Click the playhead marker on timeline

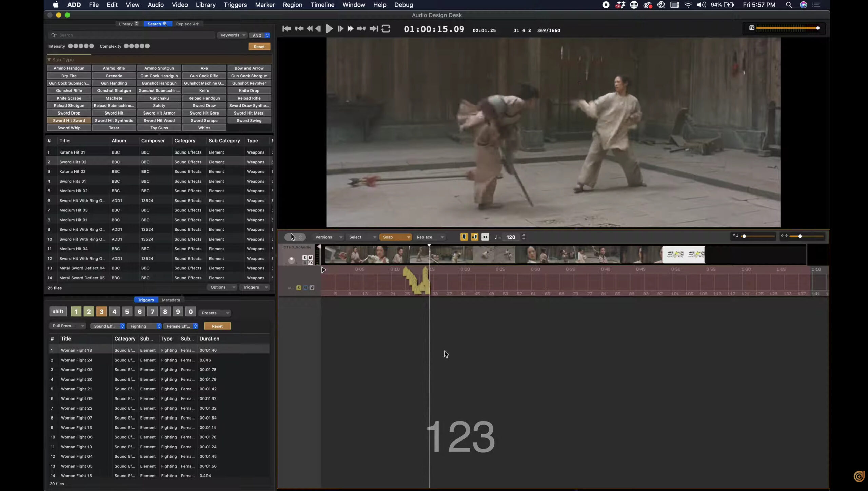pyautogui.click(x=429, y=245)
